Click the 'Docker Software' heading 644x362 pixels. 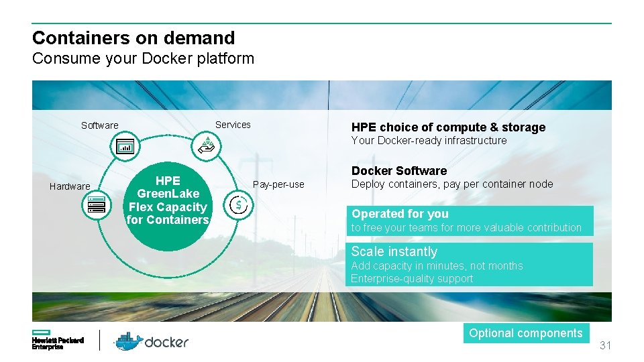(399, 171)
